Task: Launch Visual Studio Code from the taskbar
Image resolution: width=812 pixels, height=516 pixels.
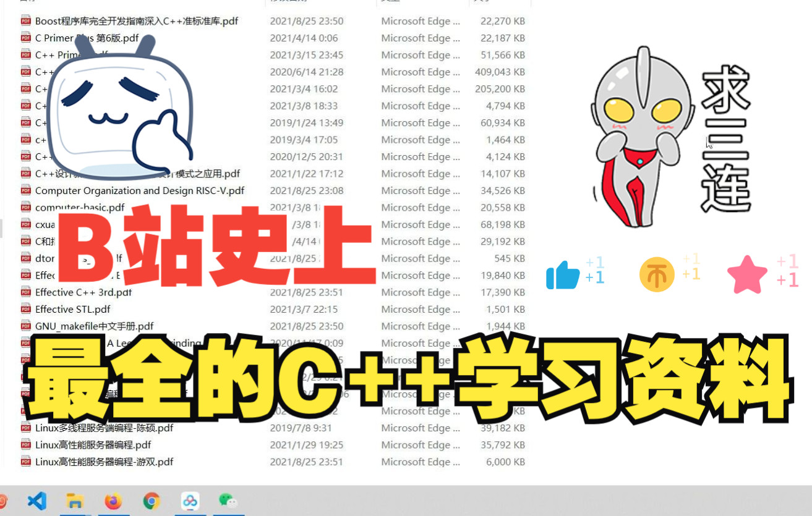Action: pyautogui.click(x=36, y=501)
